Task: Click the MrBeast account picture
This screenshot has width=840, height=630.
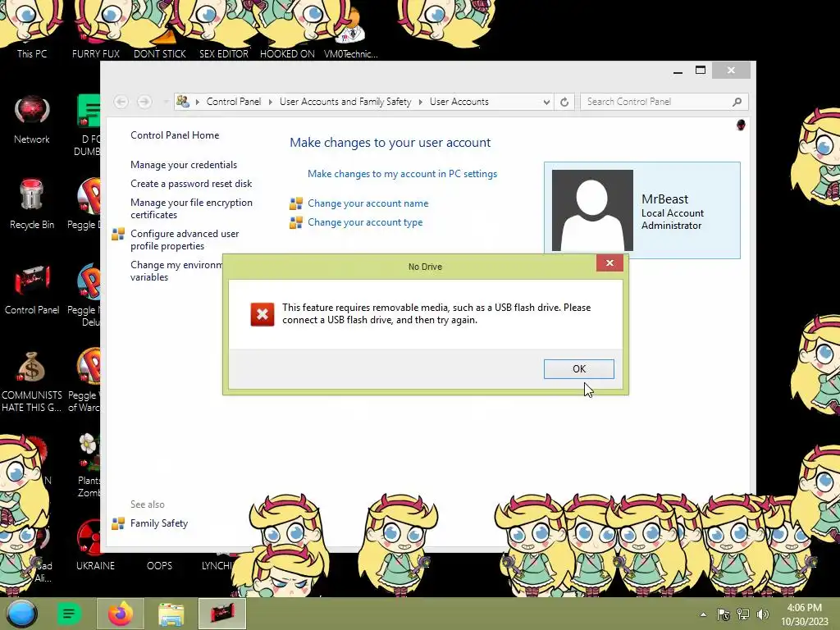Action: [592, 210]
